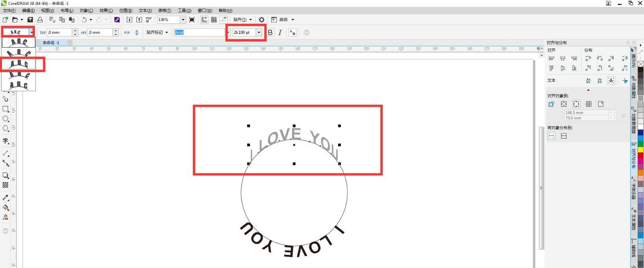Click the Save icon in toolbar
The width and height of the screenshot is (644, 268).
click(30, 20)
